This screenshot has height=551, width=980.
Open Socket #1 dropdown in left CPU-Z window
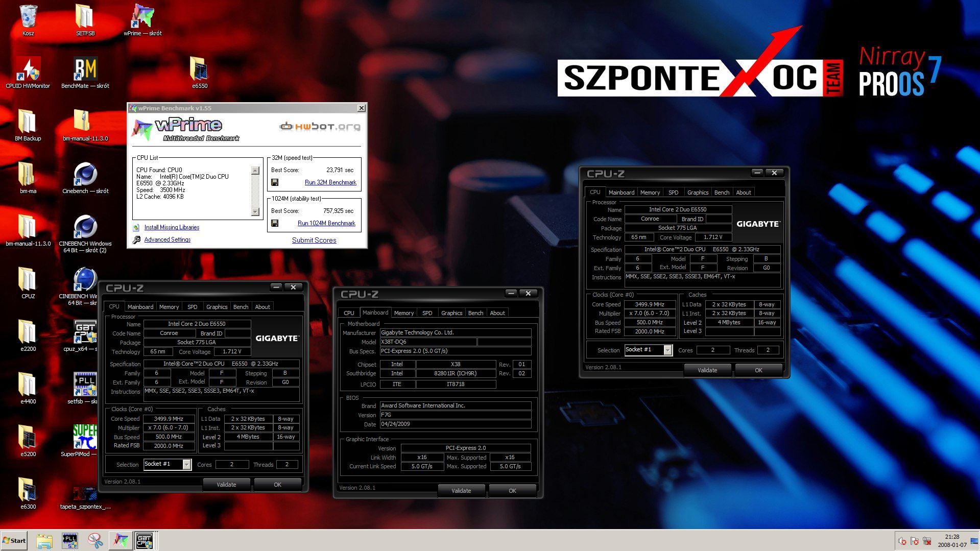(187, 464)
